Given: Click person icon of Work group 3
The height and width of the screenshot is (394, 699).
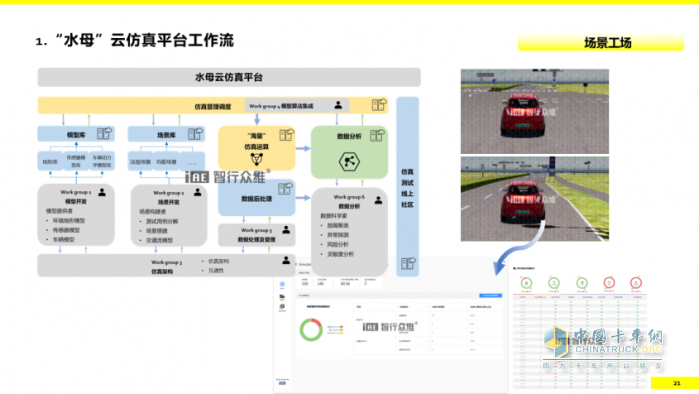Looking at the screenshot, I should [286, 260].
